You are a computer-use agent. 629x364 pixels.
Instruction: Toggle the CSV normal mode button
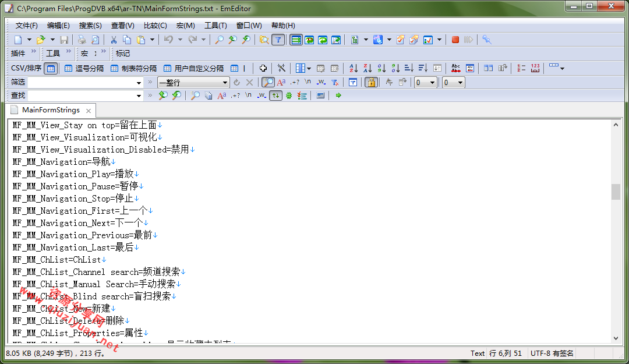pyautogui.click(x=51, y=69)
